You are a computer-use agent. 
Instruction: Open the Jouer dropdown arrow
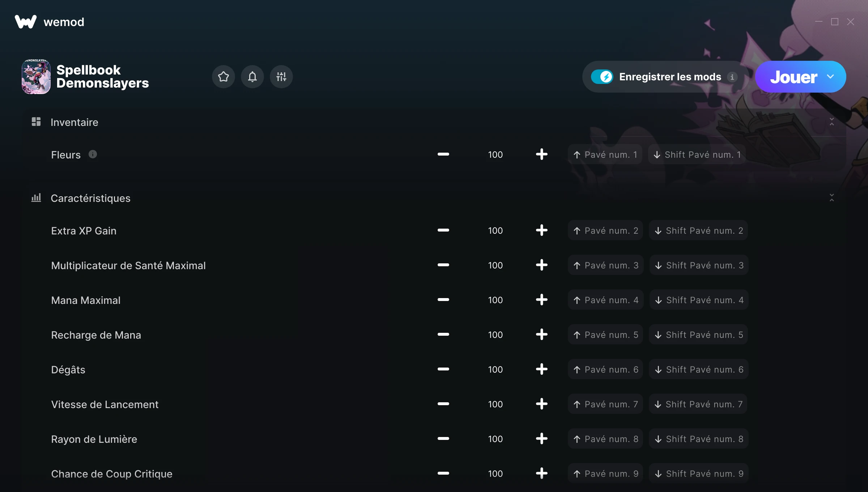coord(830,77)
